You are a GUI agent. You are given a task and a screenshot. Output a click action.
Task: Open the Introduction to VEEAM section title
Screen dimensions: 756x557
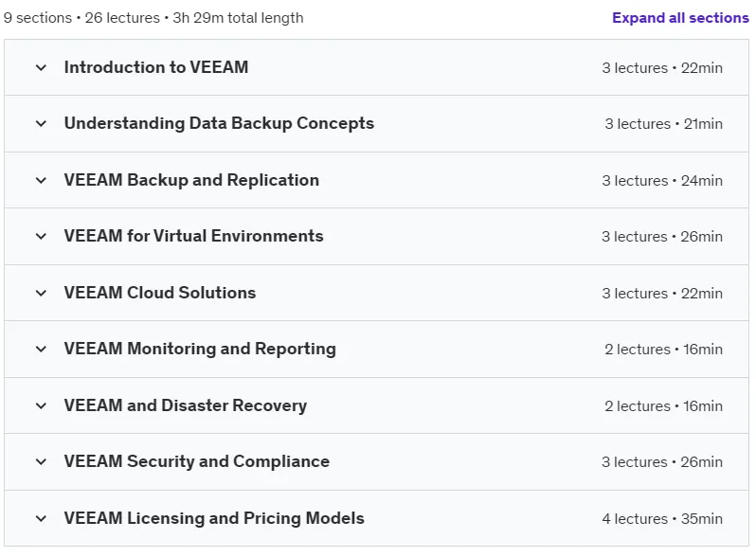tap(156, 67)
